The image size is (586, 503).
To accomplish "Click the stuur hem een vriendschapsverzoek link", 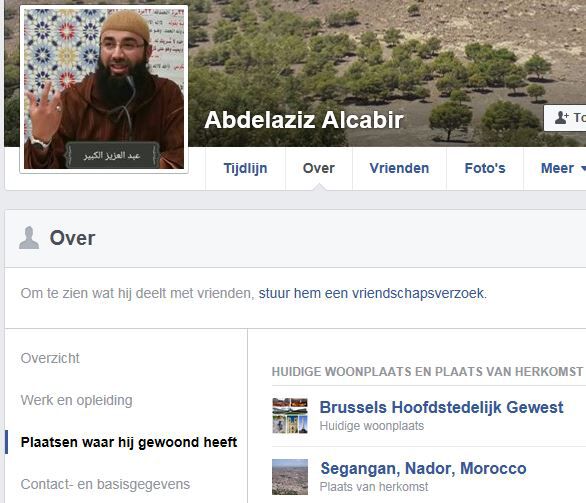I will [x=371, y=293].
